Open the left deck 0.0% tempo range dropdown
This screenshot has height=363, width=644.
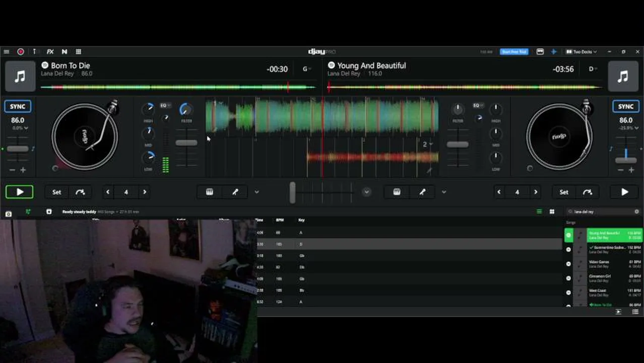click(20, 128)
